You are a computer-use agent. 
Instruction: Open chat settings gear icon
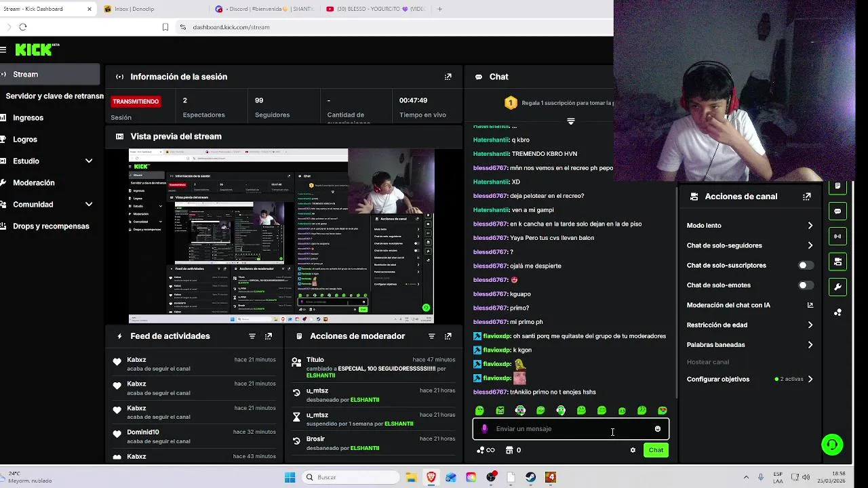tap(633, 450)
